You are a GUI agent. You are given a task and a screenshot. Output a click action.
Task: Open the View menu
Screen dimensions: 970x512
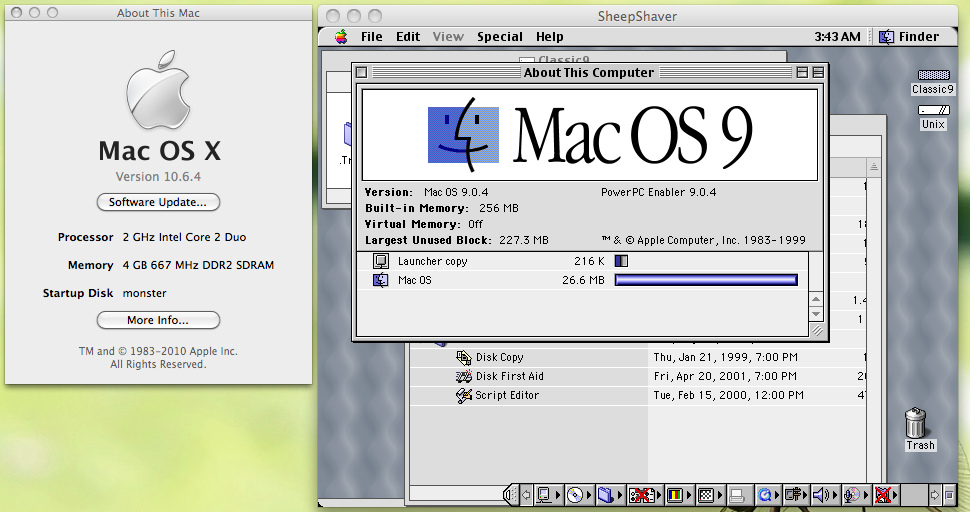point(448,37)
